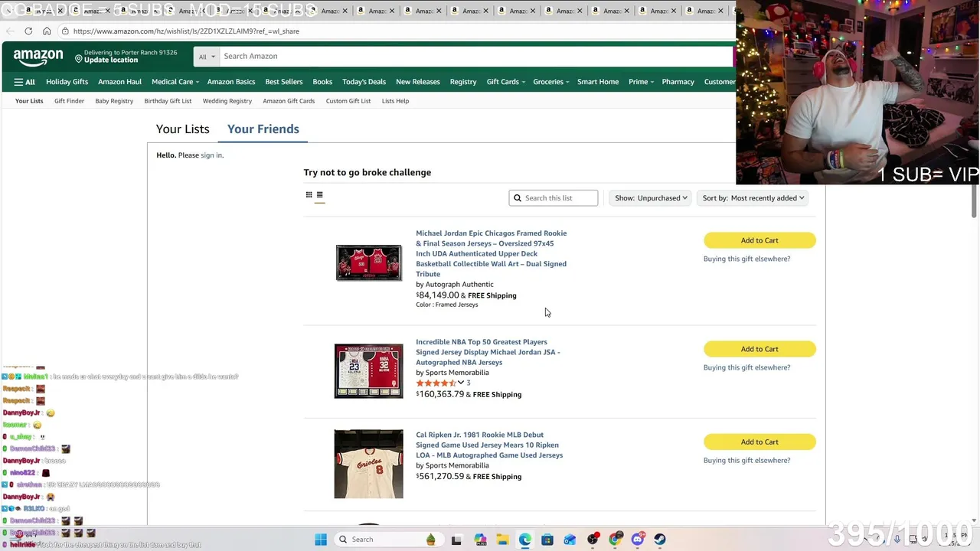Open Google Chrome from the taskbar
Viewport: 980px width, 551px height.
click(616, 540)
